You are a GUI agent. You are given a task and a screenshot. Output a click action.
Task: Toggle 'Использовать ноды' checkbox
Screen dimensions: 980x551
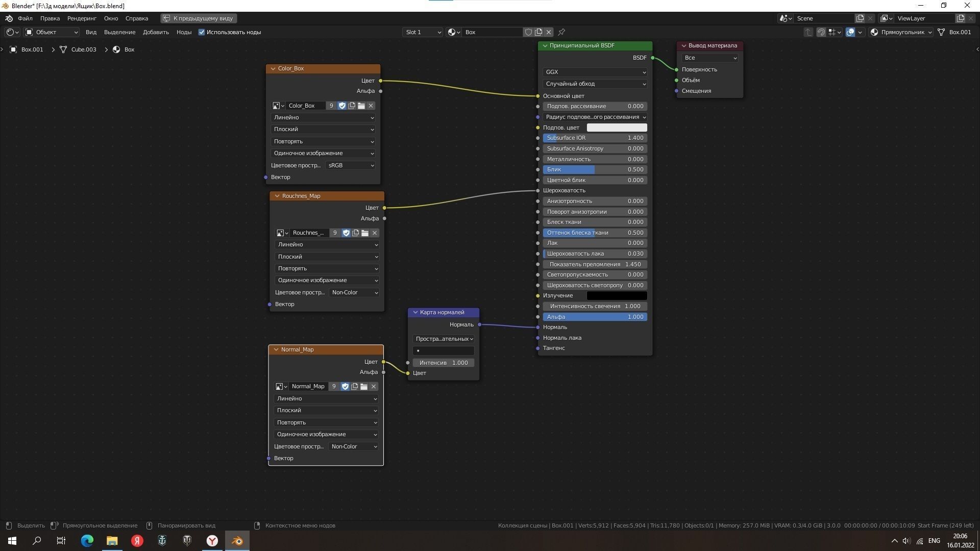pyautogui.click(x=202, y=32)
